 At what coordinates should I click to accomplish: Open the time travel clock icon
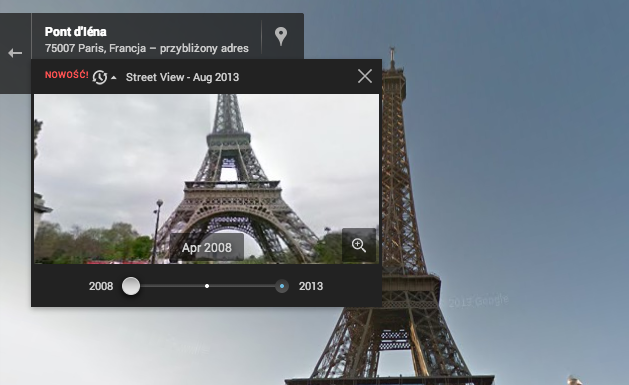click(99, 77)
